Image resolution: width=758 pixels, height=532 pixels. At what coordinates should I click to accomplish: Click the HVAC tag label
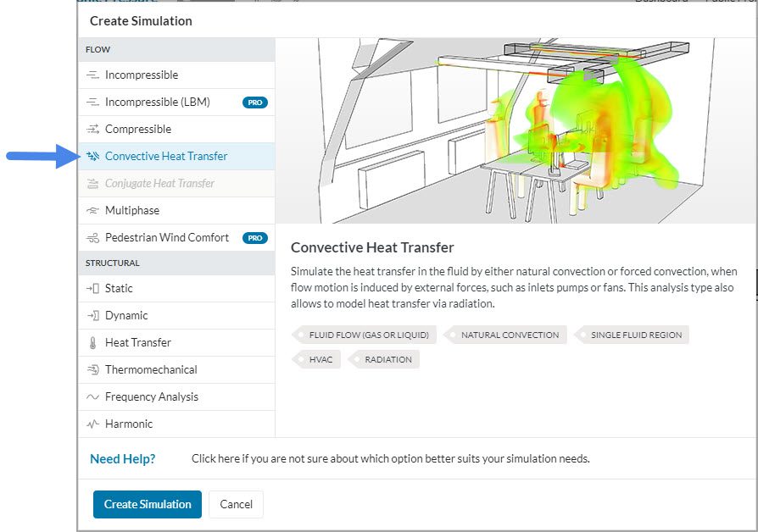click(320, 359)
